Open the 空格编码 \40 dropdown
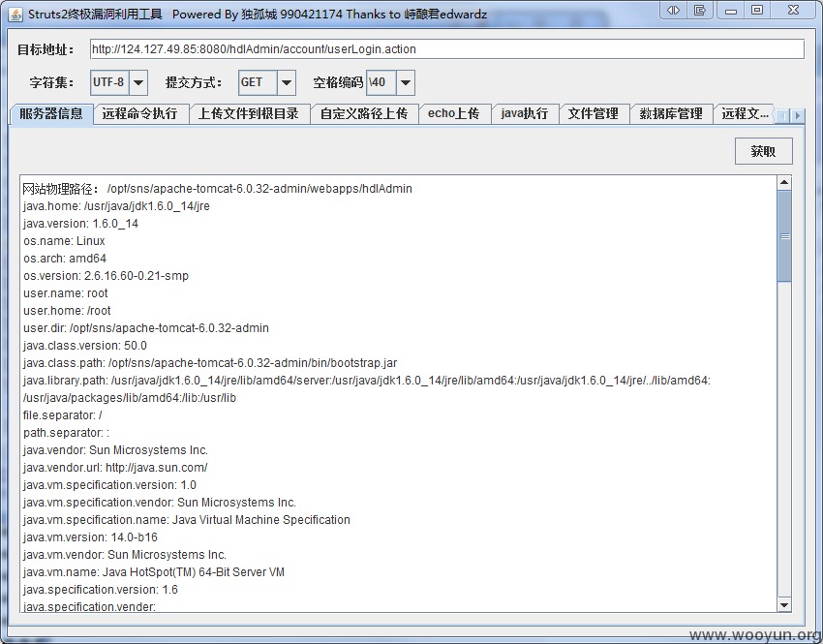This screenshot has height=644, width=823. (x=405, y=82)
